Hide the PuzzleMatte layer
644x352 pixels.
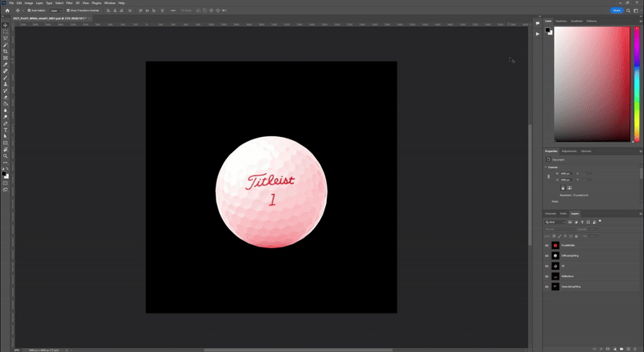pos(547,245)
